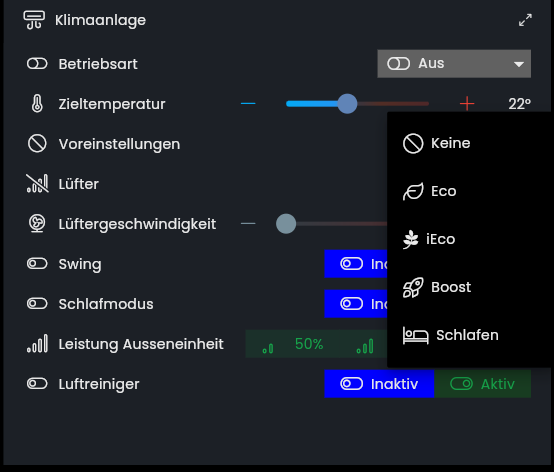Click the Voreinstellungen no-preset circle icon

point(37,144)
